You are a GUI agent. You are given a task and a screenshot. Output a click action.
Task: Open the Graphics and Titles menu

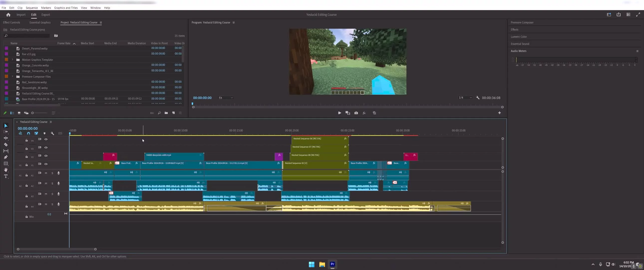tap(66, 8)
